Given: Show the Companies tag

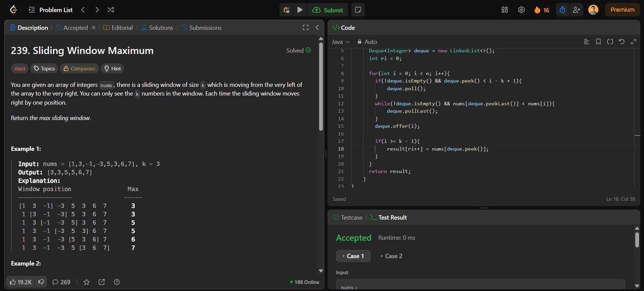Looking at the screenshot, I should point(79,69).
